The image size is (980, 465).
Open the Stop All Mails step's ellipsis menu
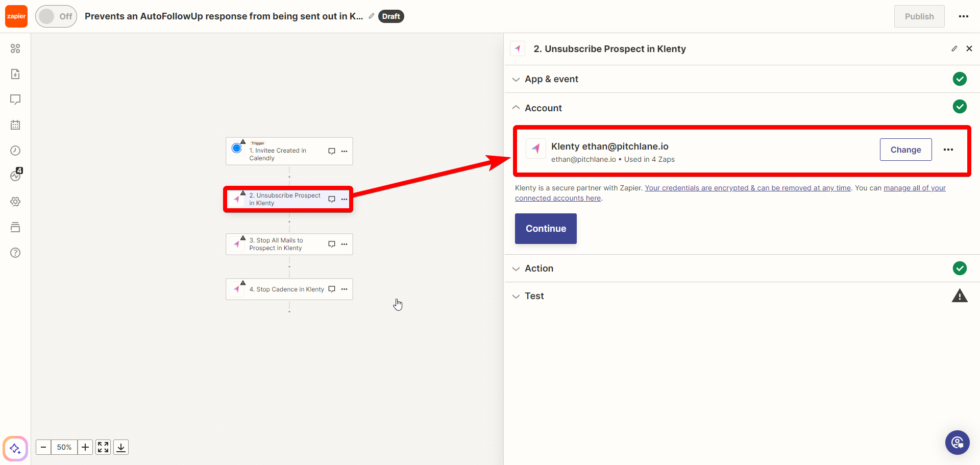345,244
